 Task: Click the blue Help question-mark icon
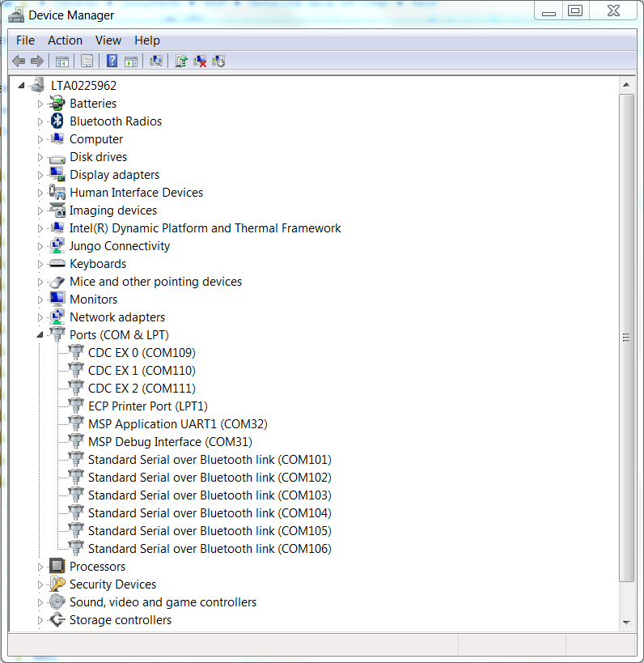coord(112,62)
